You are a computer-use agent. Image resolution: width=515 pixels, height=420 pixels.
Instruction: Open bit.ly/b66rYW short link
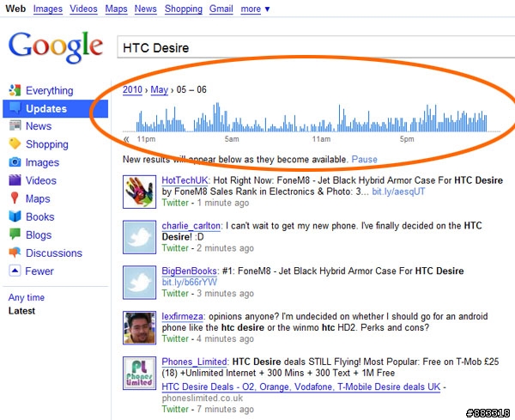190,282
